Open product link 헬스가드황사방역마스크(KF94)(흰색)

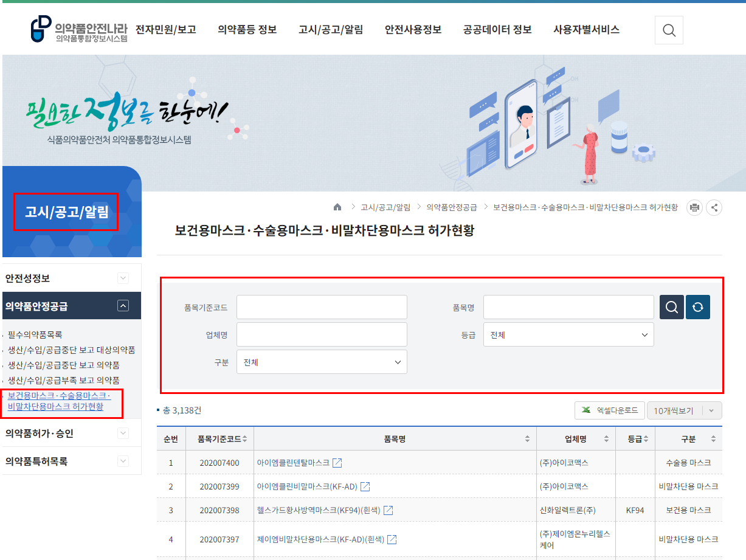[x=319, y=510]
